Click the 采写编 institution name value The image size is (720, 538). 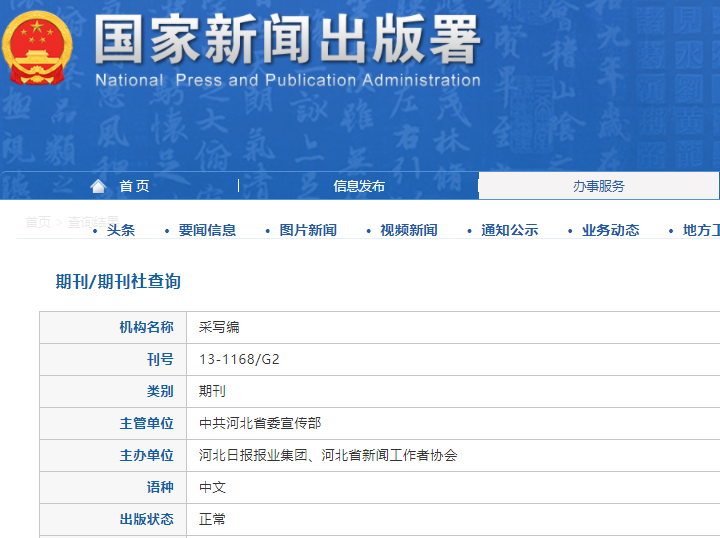219,327
